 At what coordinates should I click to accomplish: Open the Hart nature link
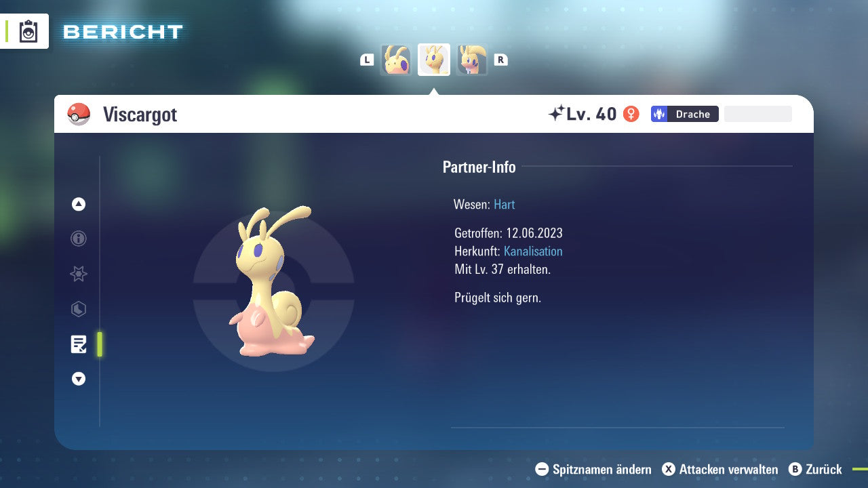(x=504, y=204)
